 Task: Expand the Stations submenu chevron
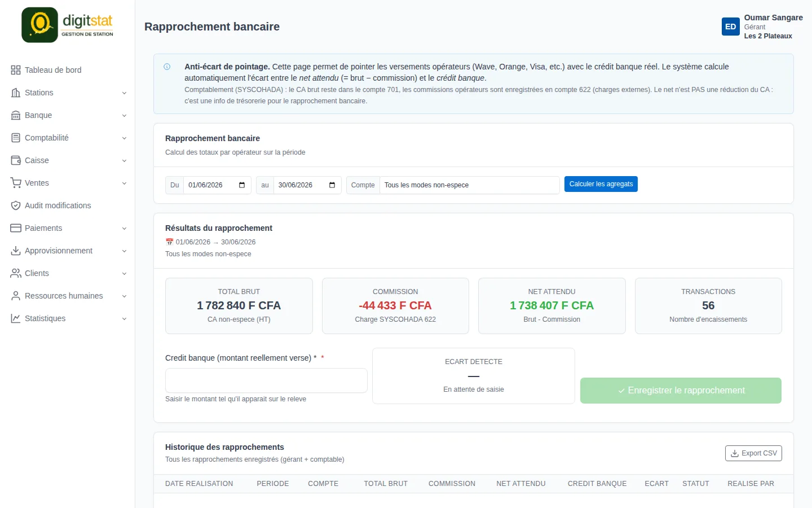pyautogui.click(x=124, y=93)
